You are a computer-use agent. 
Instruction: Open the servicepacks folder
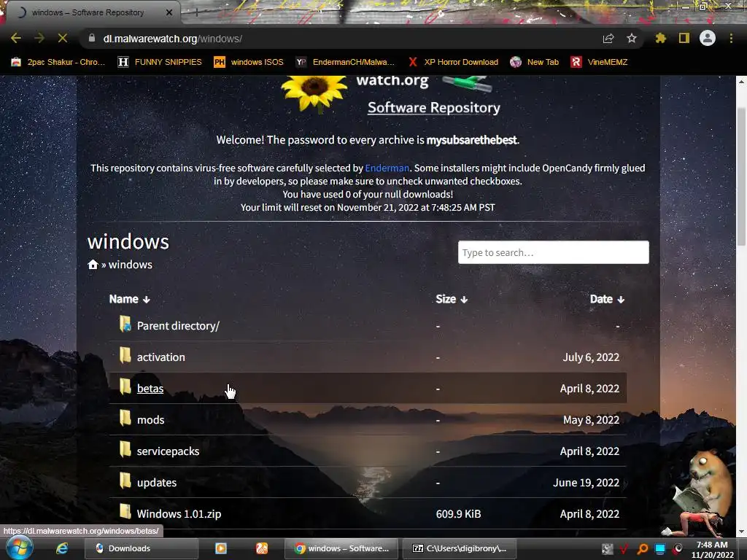[x=168, y=451]
